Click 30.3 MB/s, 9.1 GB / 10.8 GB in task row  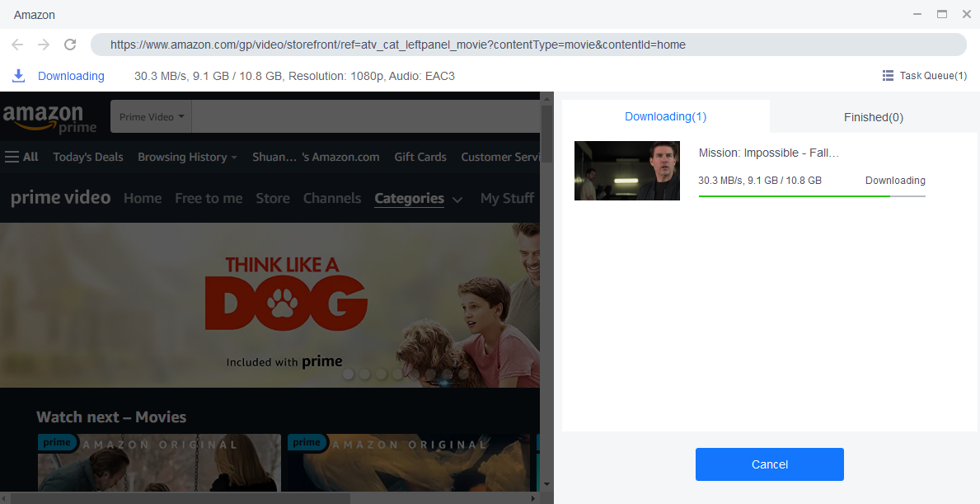pos(760,180)
